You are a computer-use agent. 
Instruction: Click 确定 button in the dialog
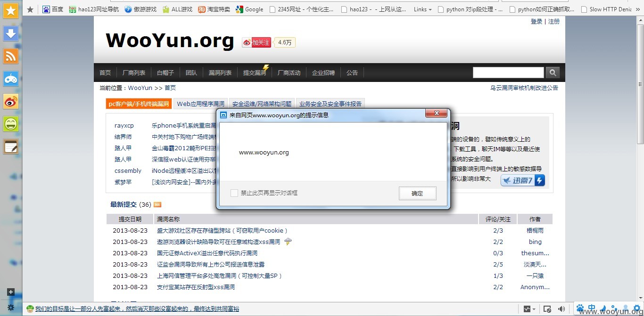(417, 193)
